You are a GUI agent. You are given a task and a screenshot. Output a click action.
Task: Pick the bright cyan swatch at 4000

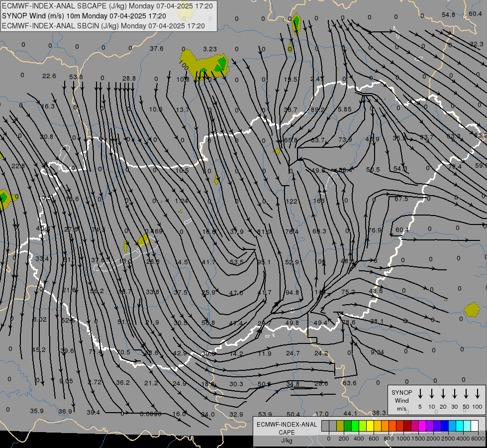[x=459, y=426]
